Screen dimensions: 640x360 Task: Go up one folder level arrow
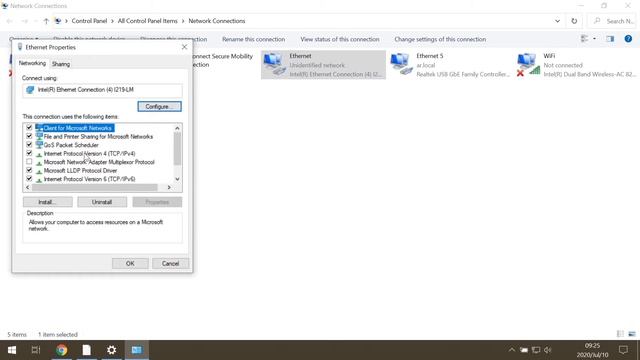[x=46, y=21]
